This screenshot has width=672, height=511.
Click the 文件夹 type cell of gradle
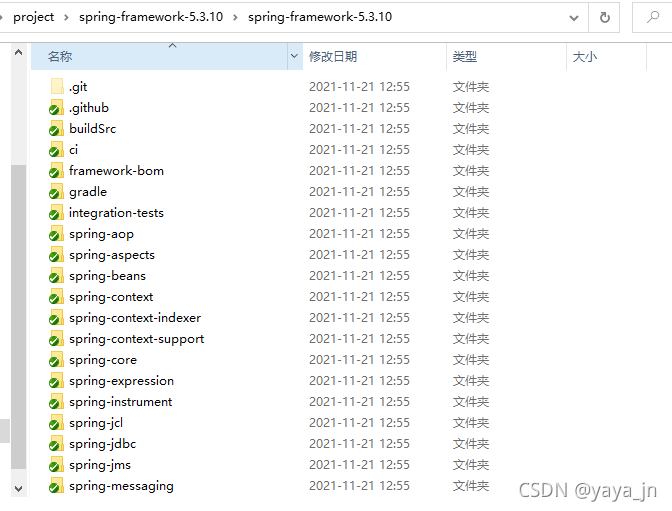click(471, 192)
